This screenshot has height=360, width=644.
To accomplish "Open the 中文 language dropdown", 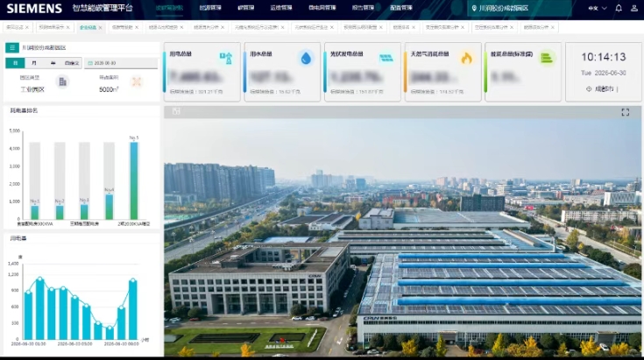I will point(598,8).
